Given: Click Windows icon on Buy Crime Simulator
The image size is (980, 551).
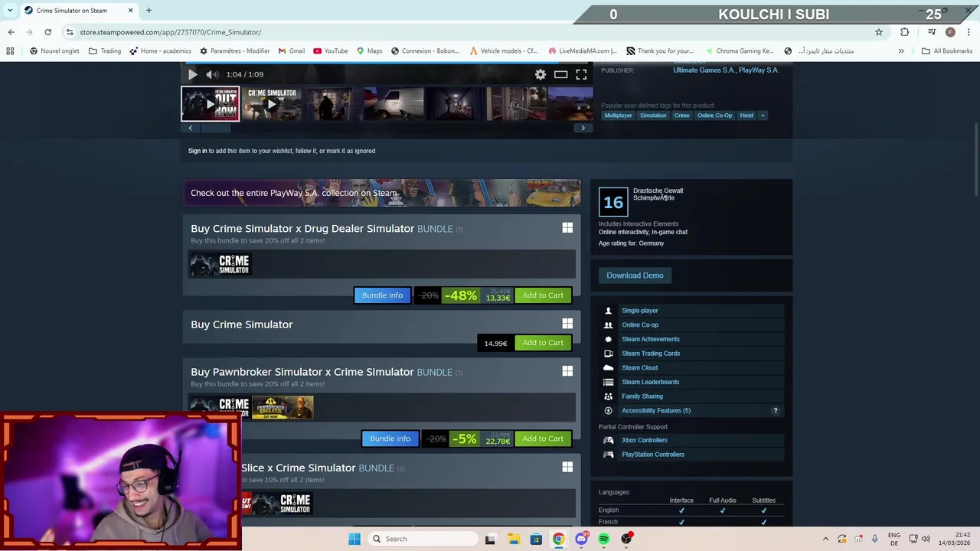Looking at the screenshot, I should pyautogui.click(x=567, y=324).
